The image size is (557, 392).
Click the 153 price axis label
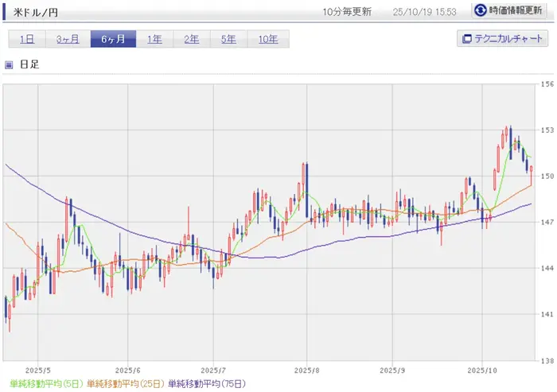click(547, 130)
